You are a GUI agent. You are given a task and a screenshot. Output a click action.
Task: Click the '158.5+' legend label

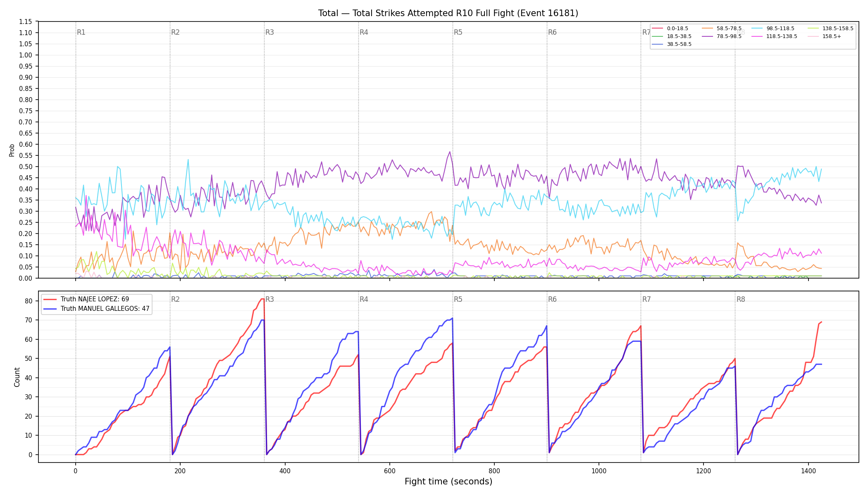[832, 36]
